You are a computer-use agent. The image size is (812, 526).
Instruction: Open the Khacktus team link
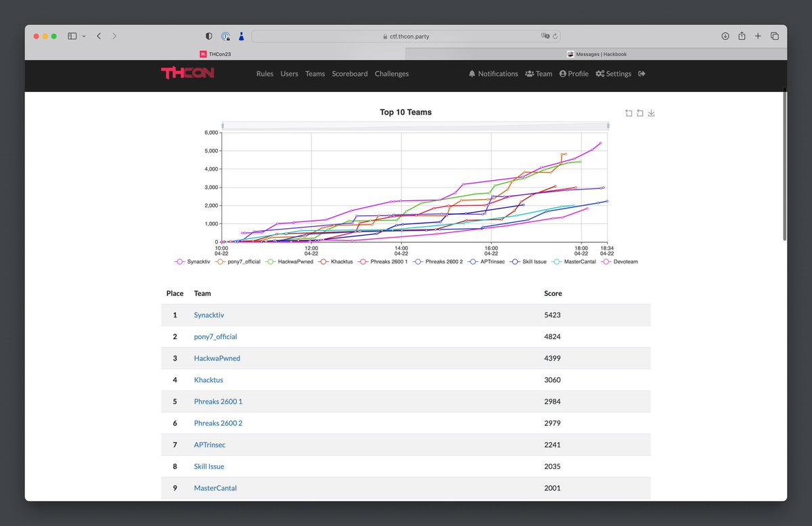coord(208,380)
